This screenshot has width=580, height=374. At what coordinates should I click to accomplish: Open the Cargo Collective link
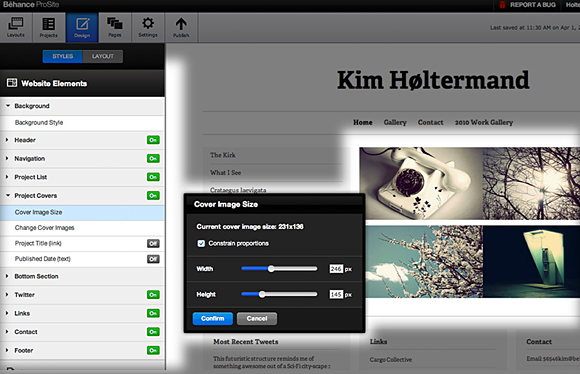click(x=391, y=360)
